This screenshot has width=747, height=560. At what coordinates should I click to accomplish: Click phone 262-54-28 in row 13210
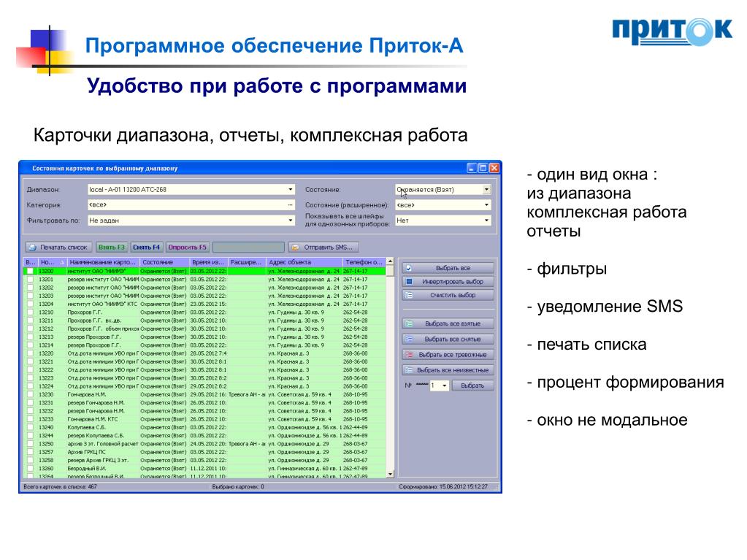[x=356, y=312]
